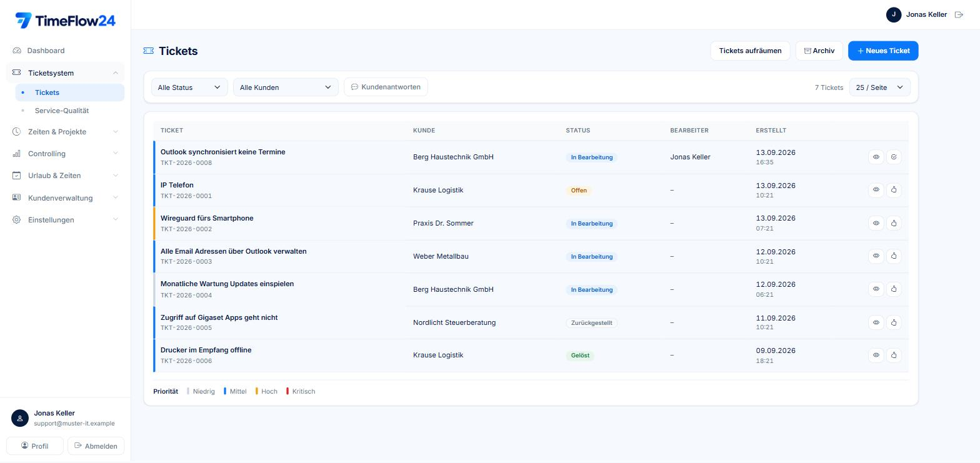Click the Kunde column header
980x463 pixels.
click(424, 131)
